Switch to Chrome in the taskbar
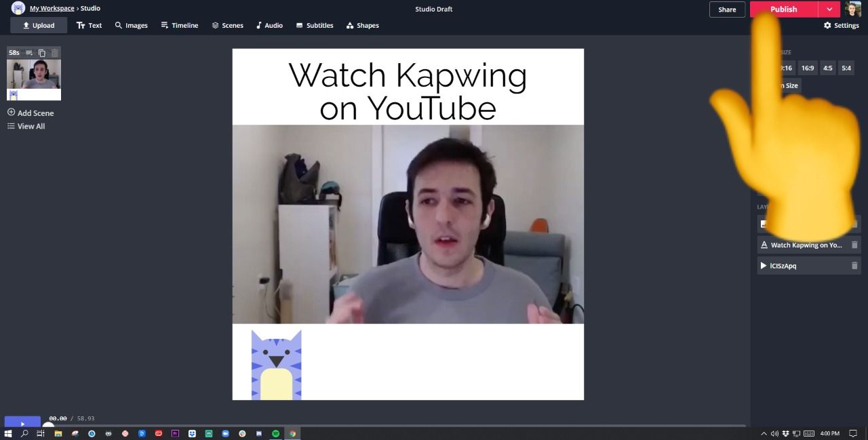868x440 pixels. pyautogui.click(x=292, y=433)
